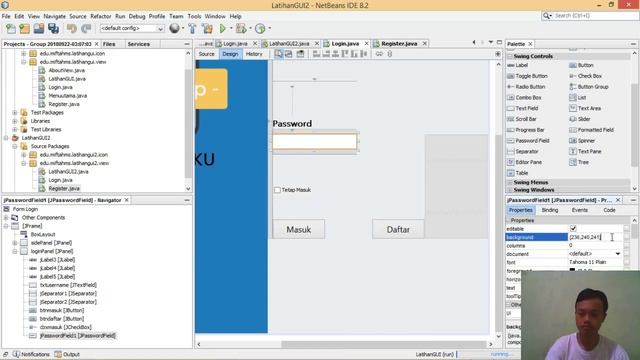Toggle the Tetap Masuk checkbox
This screenshot has width=640, height=360.
coord(278,190)
